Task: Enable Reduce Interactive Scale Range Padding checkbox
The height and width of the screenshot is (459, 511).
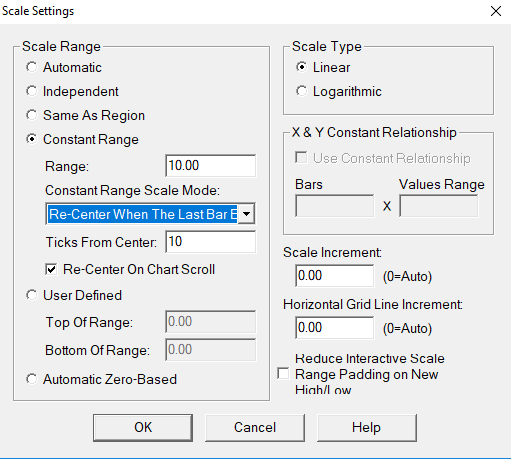Action: tap(283, 374)
